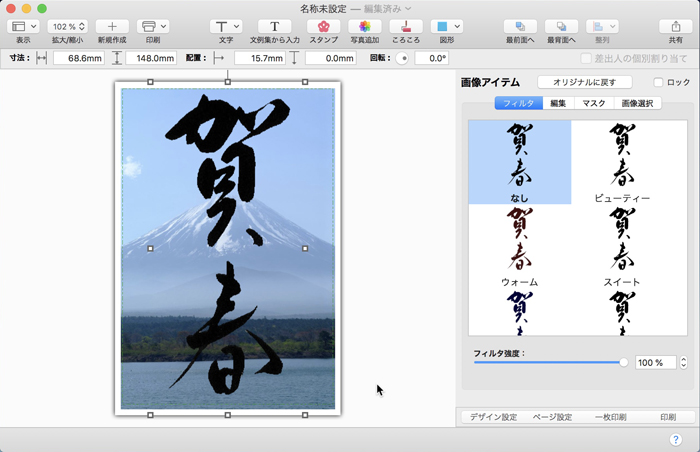The image size is (700, 452).
Task: Click the フィルタ強度 slider handle
Action: pos(624,362)
